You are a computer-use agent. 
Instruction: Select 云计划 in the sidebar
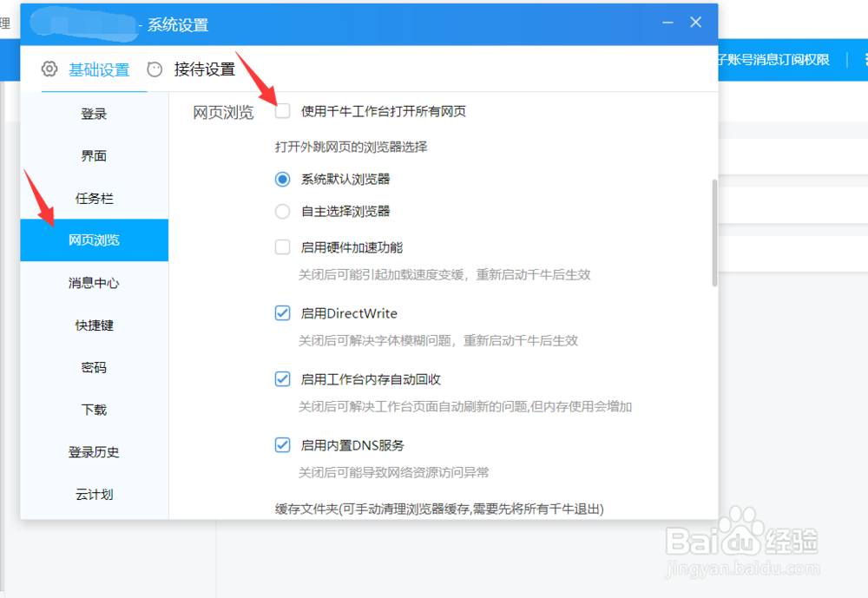pos(94,495)
